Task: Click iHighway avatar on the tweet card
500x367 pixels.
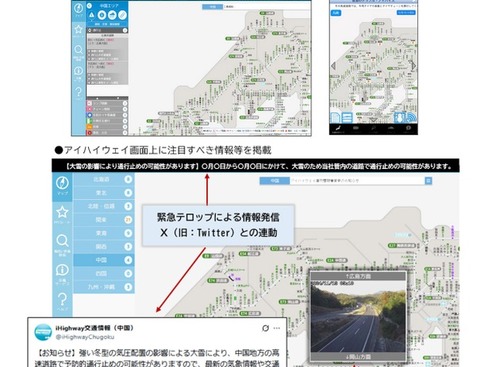Action: click(43, 332)
